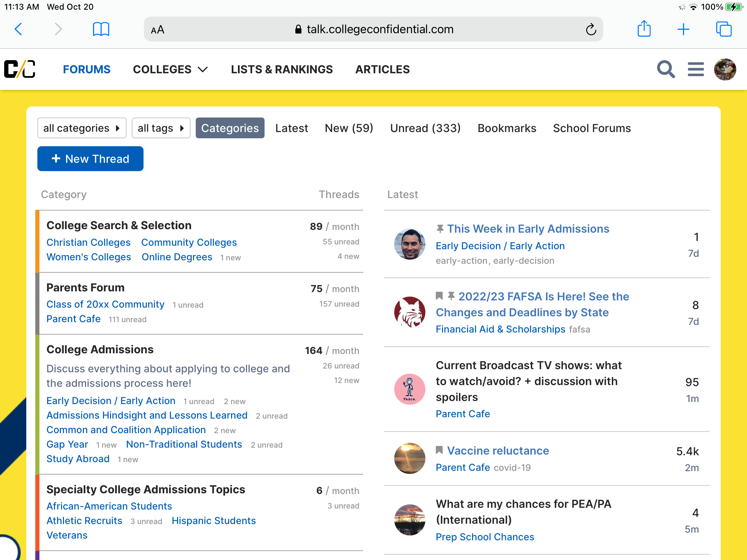The width and height of the screenshot is (747, 560).
Task: Select the Unread (333) tab
Action: coord(425,128)
